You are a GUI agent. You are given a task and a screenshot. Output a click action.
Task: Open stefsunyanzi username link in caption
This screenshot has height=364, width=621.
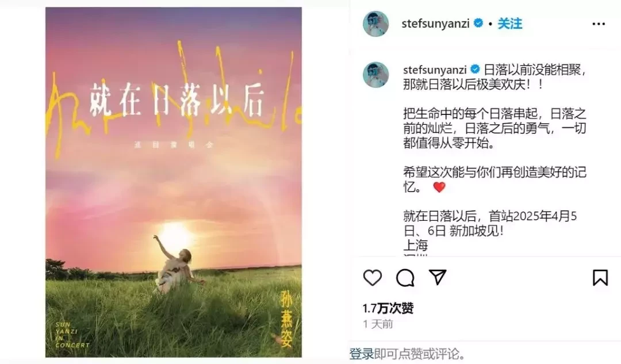pos(435,70)
